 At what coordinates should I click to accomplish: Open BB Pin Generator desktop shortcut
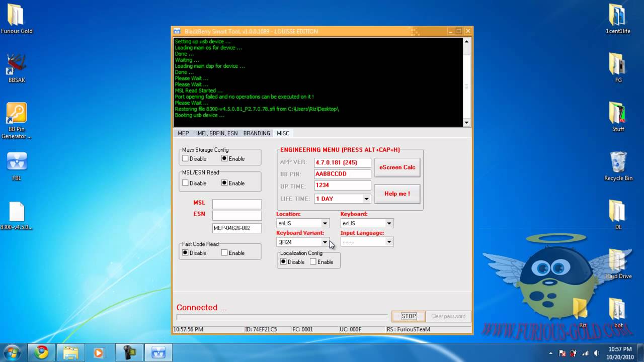point(17,121)
